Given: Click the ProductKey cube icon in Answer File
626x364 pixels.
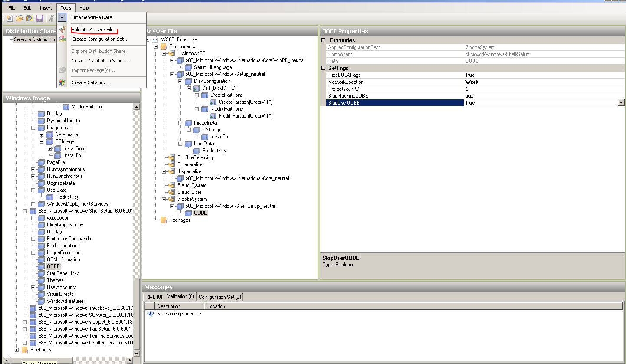Looking at the screenshot, I should [196, 151].
